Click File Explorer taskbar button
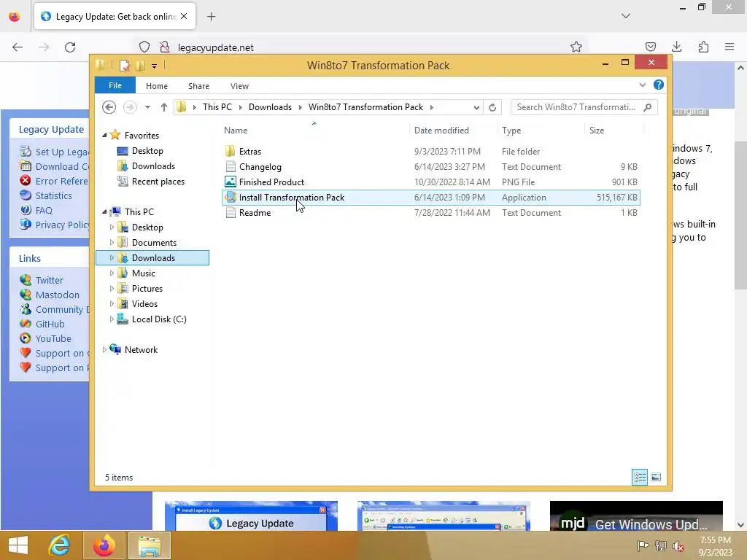This screenshot has height=560, width=747. click(149, 545)
